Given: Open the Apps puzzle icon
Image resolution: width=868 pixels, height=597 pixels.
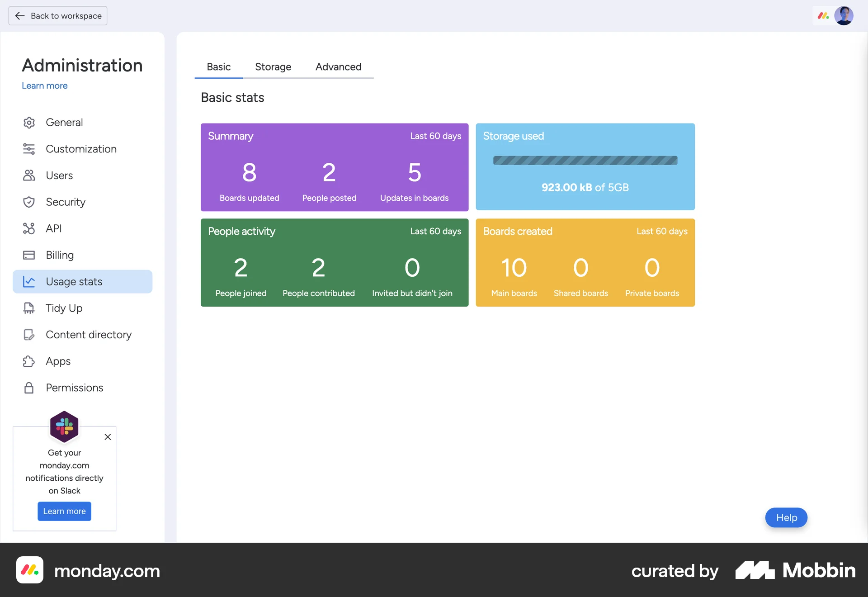Looking at the screenshot, I should tap(29, 361).
